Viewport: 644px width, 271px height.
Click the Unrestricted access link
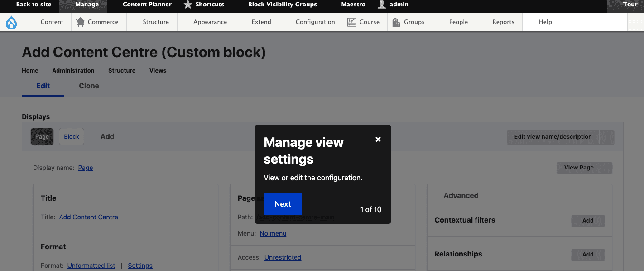[x=283, y=257]
